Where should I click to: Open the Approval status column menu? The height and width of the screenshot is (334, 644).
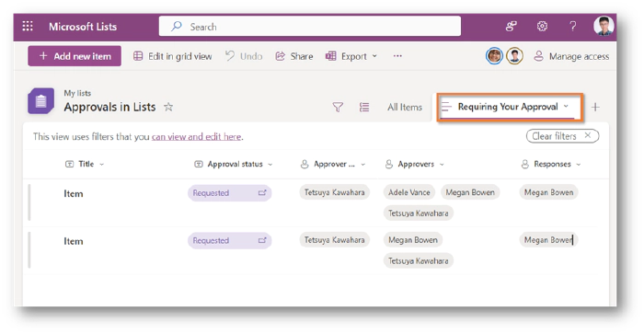coord(234,164)
